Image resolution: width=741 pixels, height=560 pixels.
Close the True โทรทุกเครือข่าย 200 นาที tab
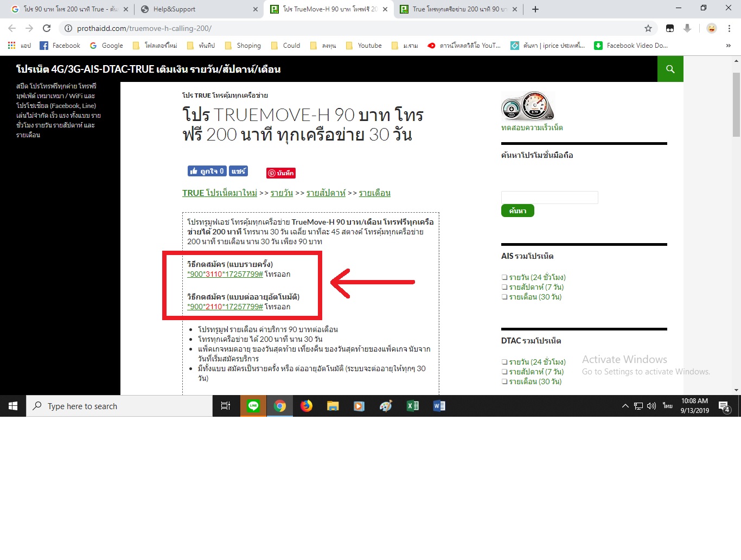(x=515, y=9)
